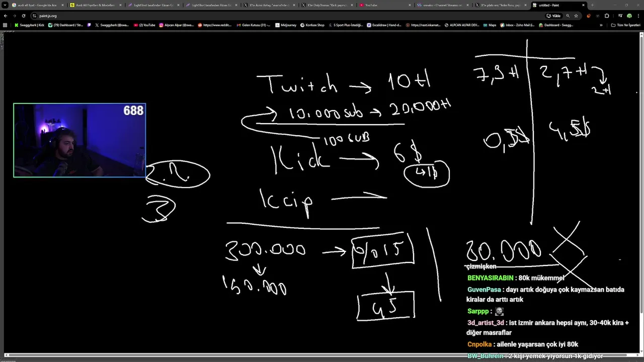Viewport: 644px width, 362px height.
Task: Switch to 'Audi A8 Fiyatları & Modelleri' tab
Action: tap(96, 5)
